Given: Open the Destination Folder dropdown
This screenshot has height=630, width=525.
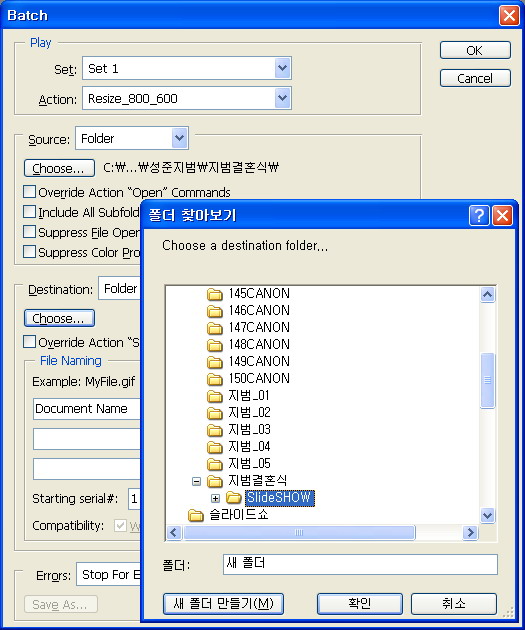Looking at the screenshot, I should click(120, 288).
